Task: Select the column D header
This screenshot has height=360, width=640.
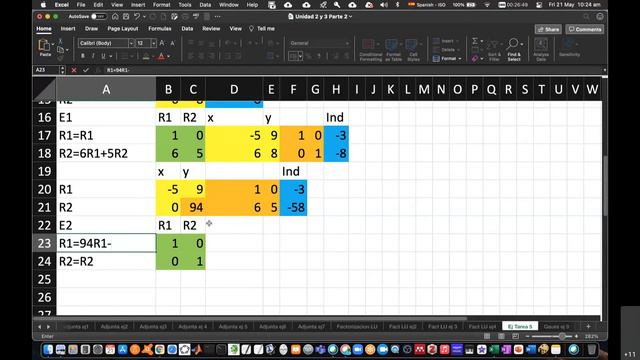Action: [x=234, y=89]
